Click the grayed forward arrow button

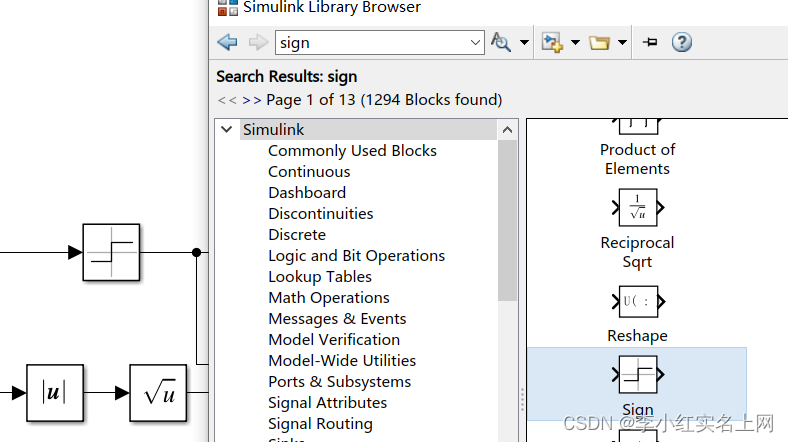pos(258,42)
